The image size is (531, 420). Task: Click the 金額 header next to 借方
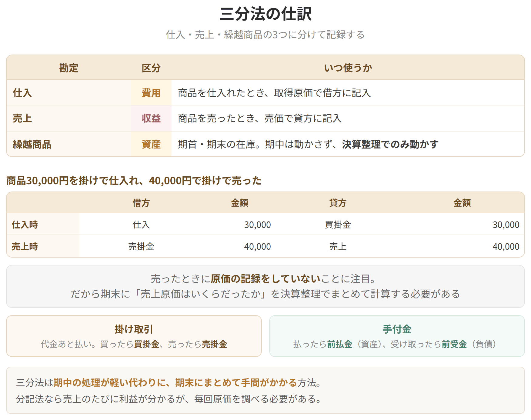[x=239, y=203]
